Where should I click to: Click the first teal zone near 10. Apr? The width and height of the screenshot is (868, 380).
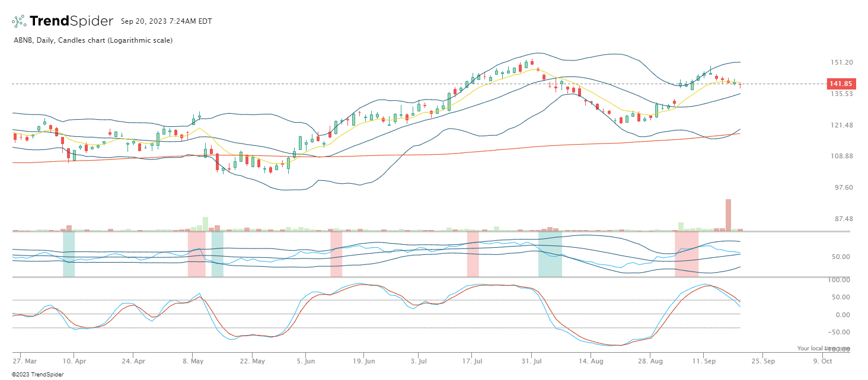(x=69, y=254)
